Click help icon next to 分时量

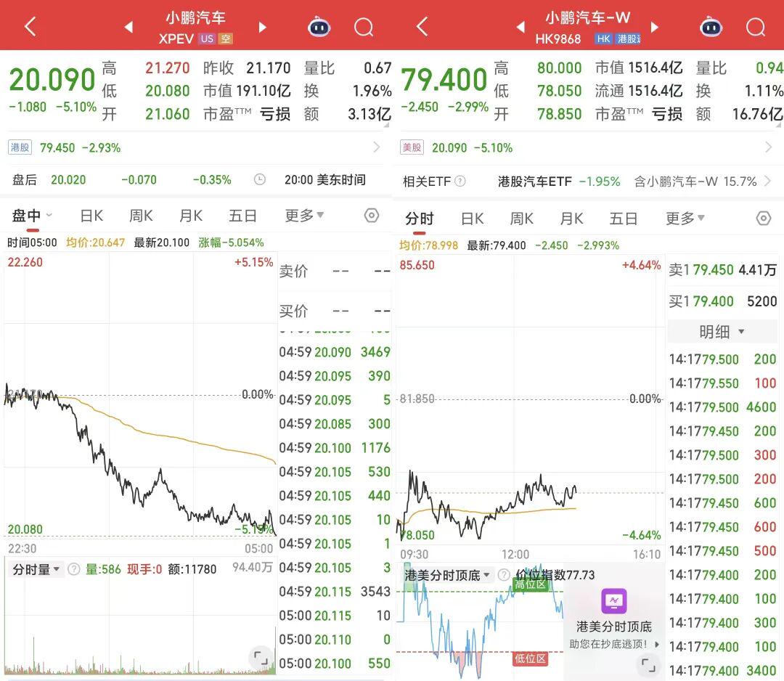coord(73,569)
